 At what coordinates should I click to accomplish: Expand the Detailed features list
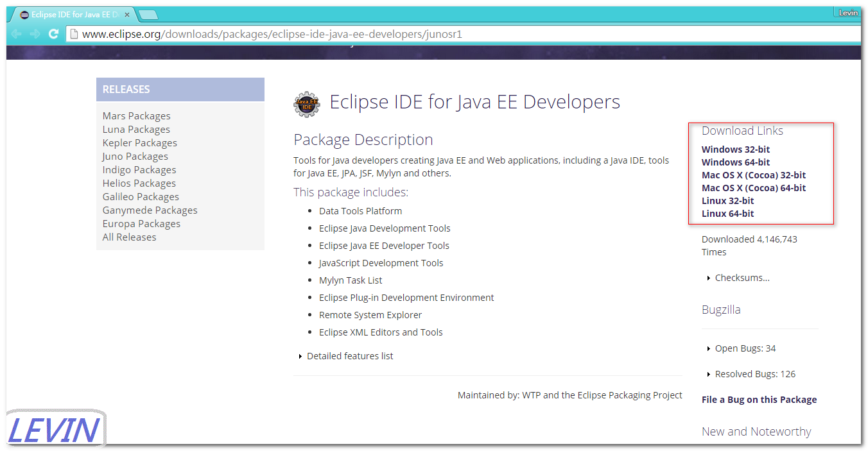[346, 356]
